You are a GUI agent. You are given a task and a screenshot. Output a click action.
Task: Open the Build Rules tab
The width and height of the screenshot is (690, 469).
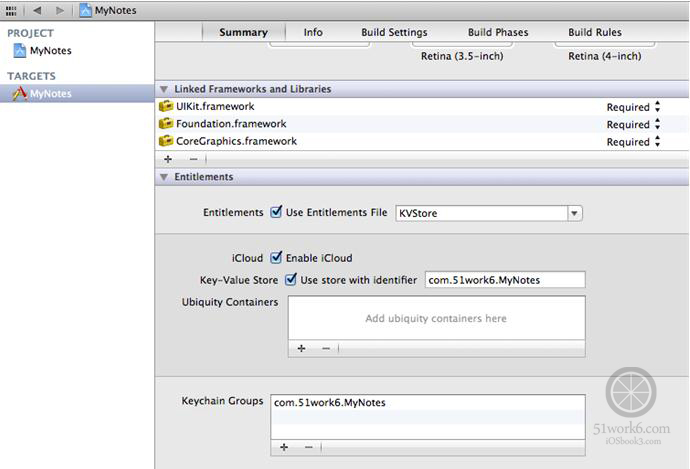pyautogui.click(x=595, y=33)
